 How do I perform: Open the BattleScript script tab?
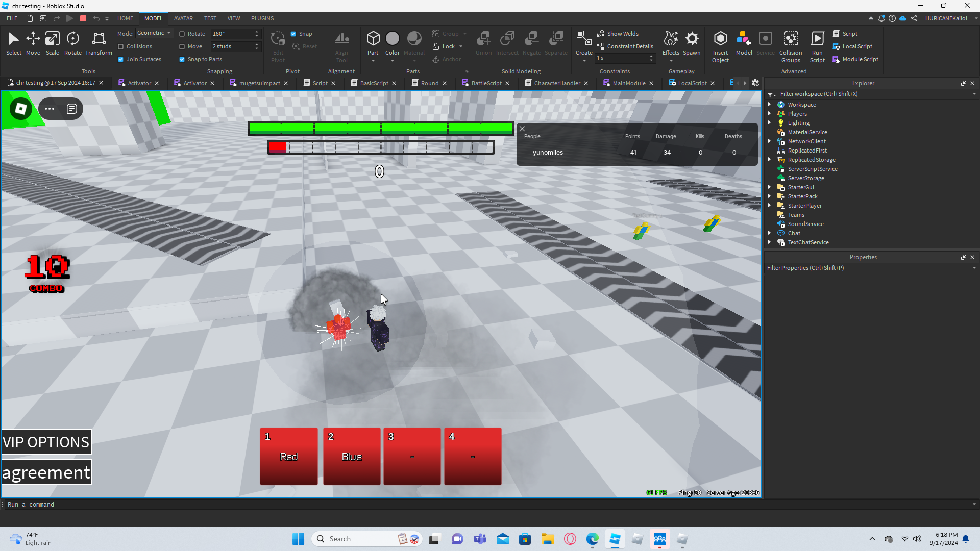[486, 83]
